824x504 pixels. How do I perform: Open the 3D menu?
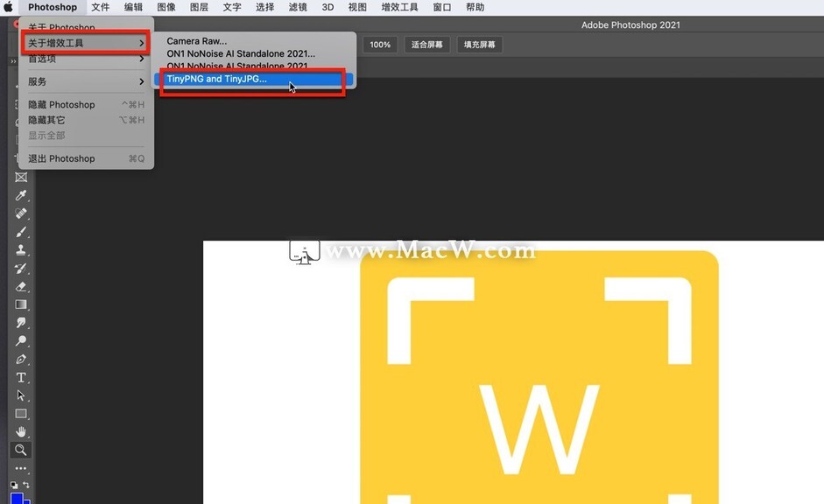pyautogui.click(x=327, y=7)
